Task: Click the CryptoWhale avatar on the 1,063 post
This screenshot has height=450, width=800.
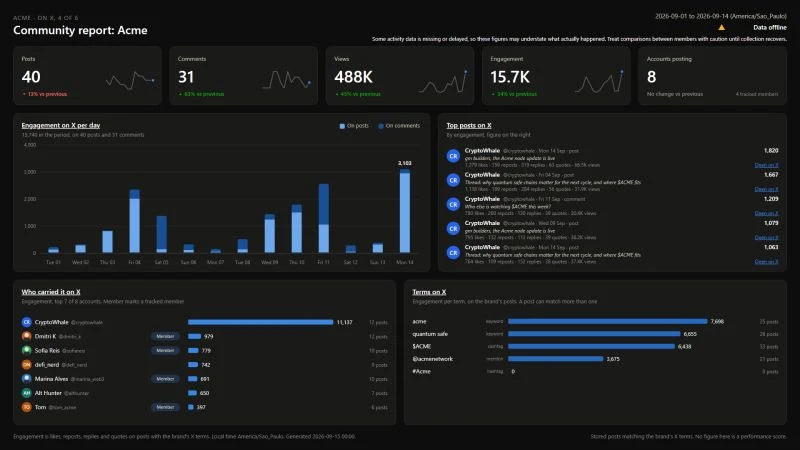Action: (x=453, y=253)
